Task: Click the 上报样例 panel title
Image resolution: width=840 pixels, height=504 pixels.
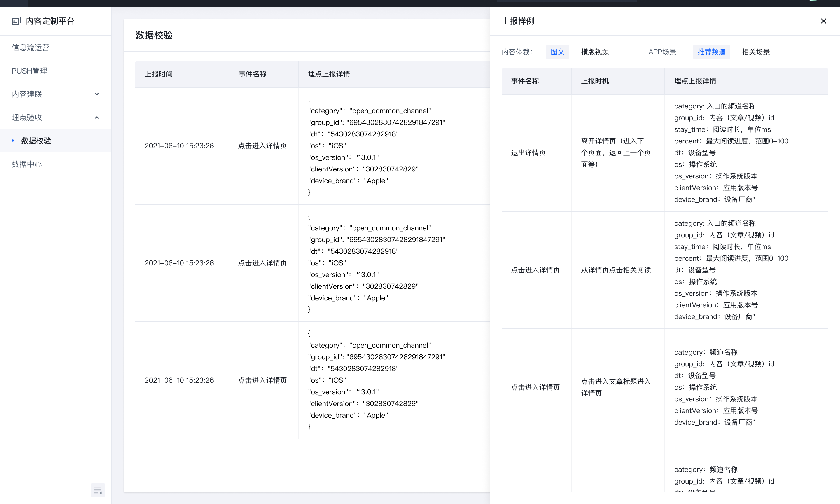Action: 518,21
